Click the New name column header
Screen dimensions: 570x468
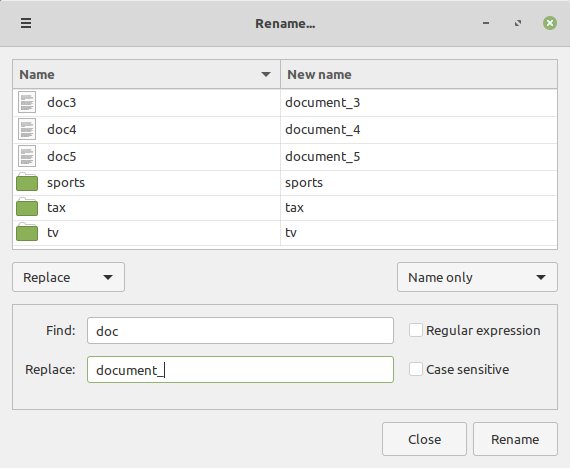click(419, 75)
